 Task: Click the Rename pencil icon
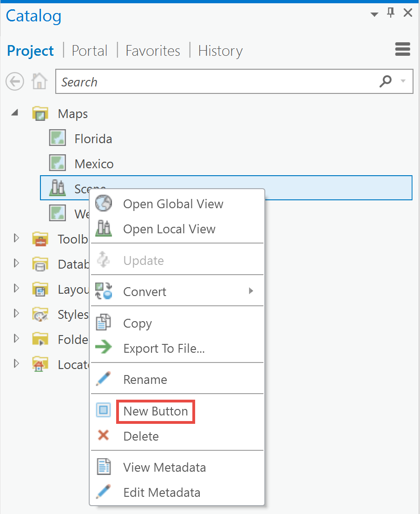[103, 378]
